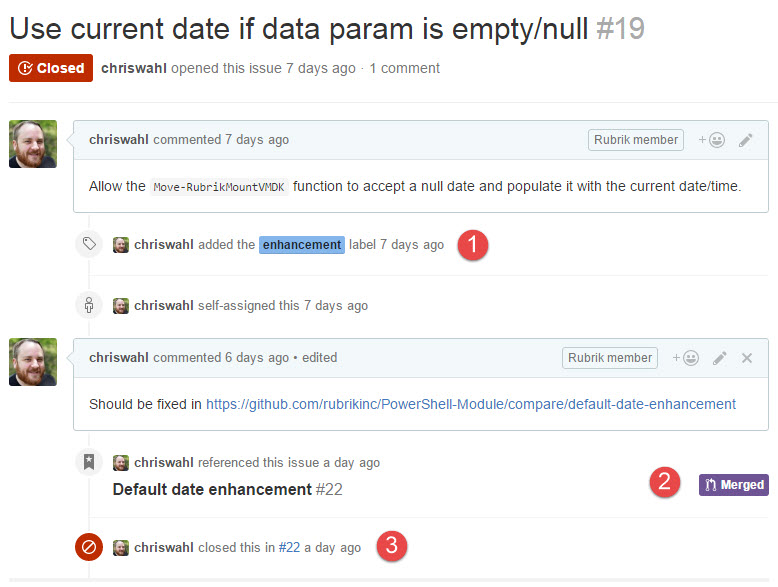Click the Rubrik member badge on first comment
This screenshot has height=587, width=778.
635,140
